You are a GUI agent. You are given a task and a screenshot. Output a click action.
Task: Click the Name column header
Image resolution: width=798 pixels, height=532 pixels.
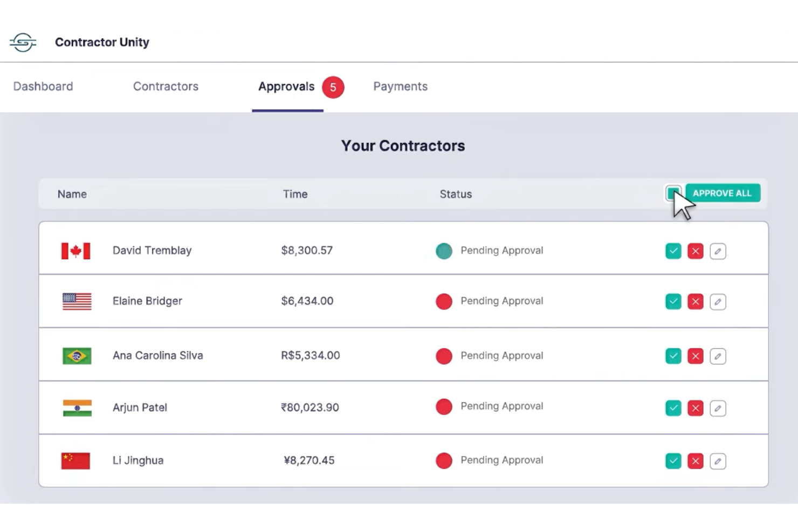click(72, 194)
